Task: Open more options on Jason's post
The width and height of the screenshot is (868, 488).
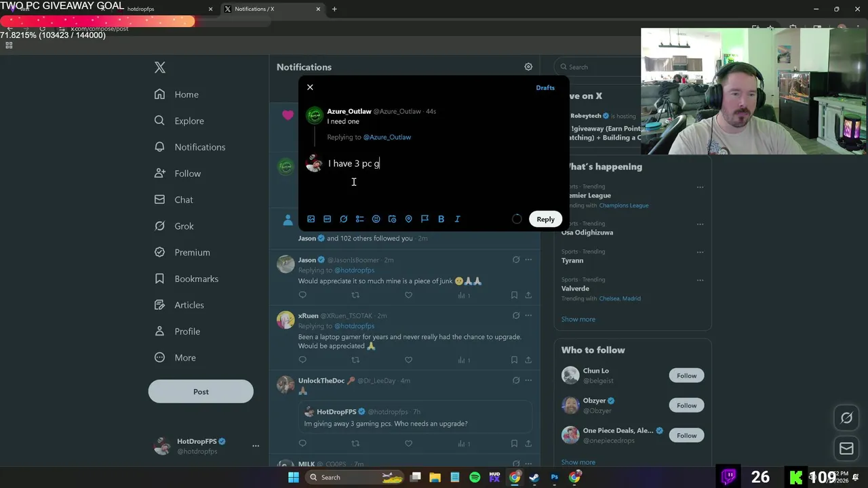Action: pyautogui.click(x=528, y=260)
